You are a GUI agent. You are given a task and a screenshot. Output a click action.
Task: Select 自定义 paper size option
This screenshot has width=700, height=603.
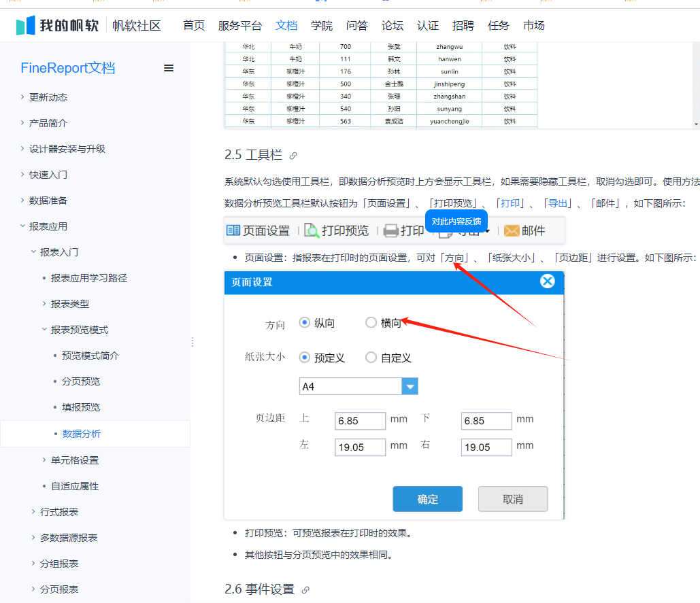pos(371,358)
